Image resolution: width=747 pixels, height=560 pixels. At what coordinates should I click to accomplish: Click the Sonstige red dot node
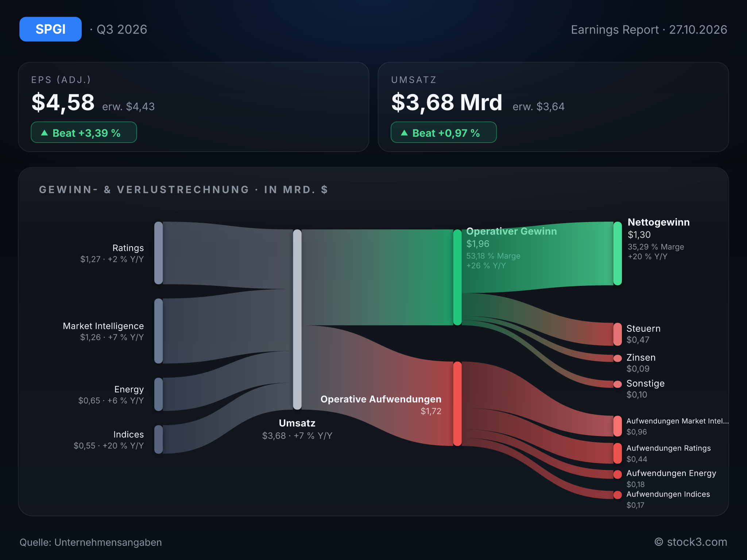click(618, 384)
